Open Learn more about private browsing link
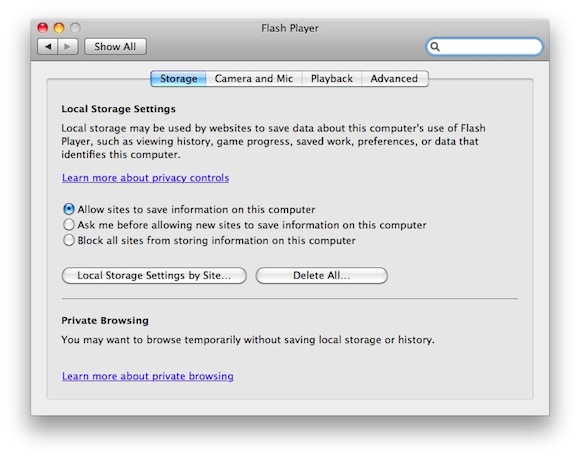The image size is (580, 458). (148, 376)
